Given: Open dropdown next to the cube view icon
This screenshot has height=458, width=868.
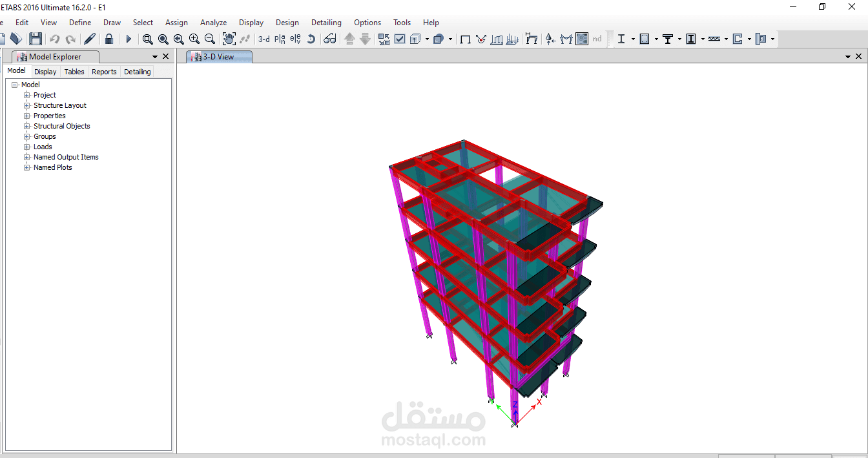Looking at the screenshot, I should click(x=427, y=39).
